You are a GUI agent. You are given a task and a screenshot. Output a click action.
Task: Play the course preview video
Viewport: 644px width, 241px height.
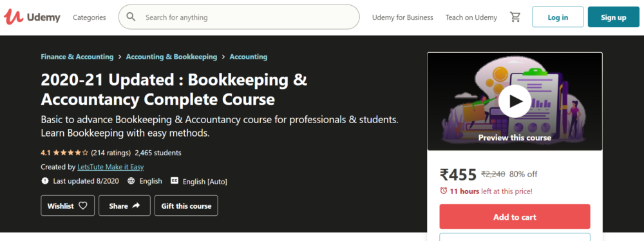pyautogui.click(x=515, y=101)
